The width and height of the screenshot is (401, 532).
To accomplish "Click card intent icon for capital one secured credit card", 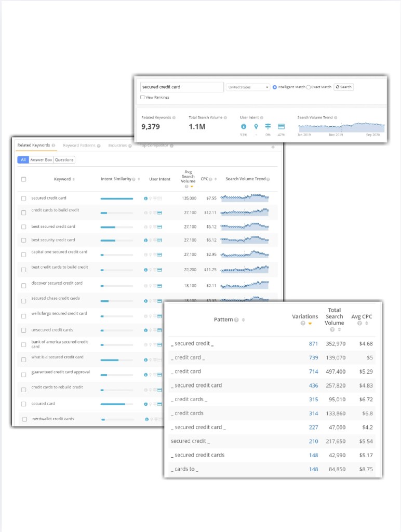I will pyautogui.click(x=159, y=255).
